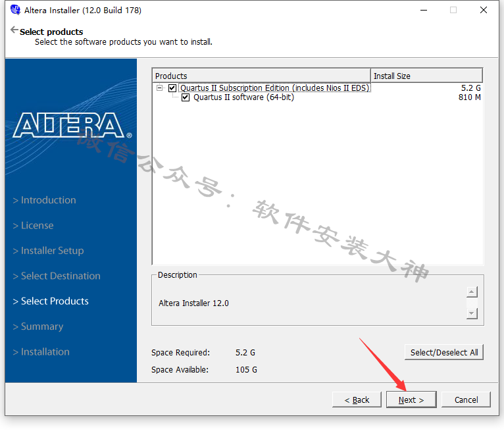Go to previous step with Back button
This screenshot has width=504, height=441.
pyautogui.click(x=357, y=400)
